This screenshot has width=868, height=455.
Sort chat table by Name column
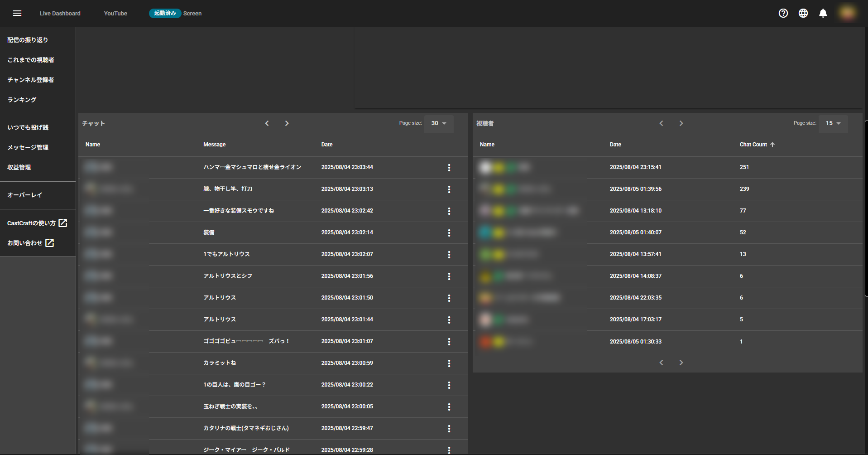pos(93,145)
